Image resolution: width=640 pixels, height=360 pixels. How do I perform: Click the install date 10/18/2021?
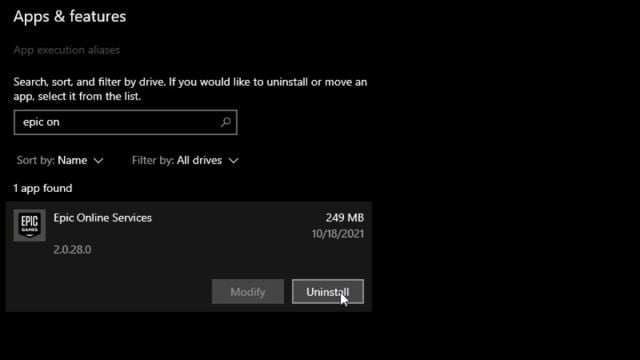(x=338, y=234)
